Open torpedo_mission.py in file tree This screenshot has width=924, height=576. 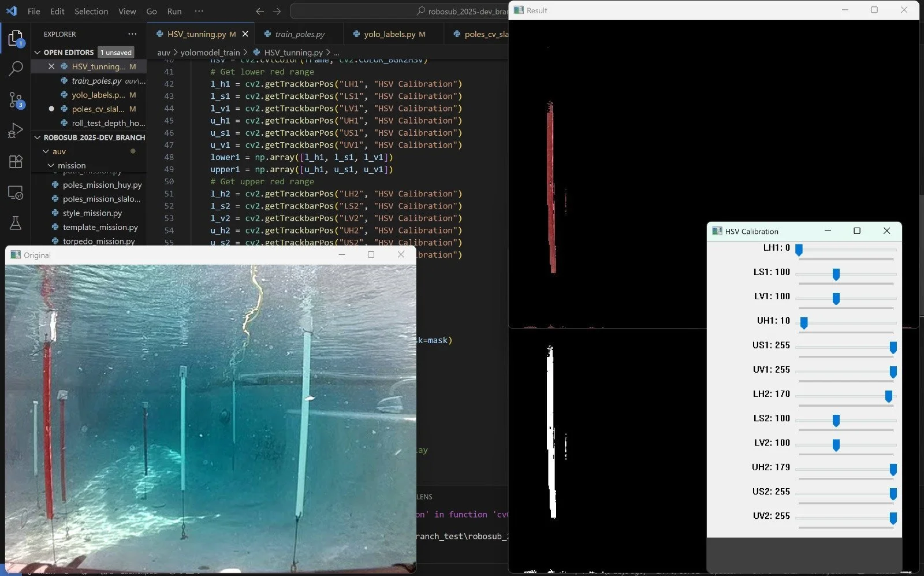(x=88, y=241)
